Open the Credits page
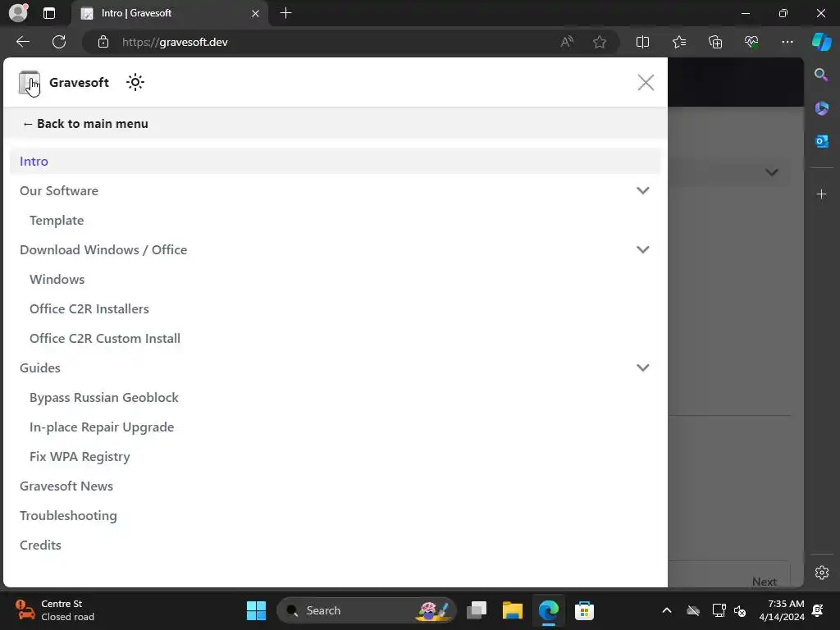The height and width of the screenshot is (630, 840). pyautogui.click(x=40, y=545)
